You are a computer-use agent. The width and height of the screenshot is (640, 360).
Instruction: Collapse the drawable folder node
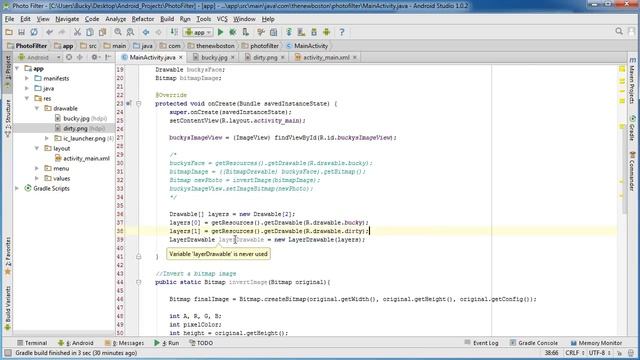[x=37, y=108]
